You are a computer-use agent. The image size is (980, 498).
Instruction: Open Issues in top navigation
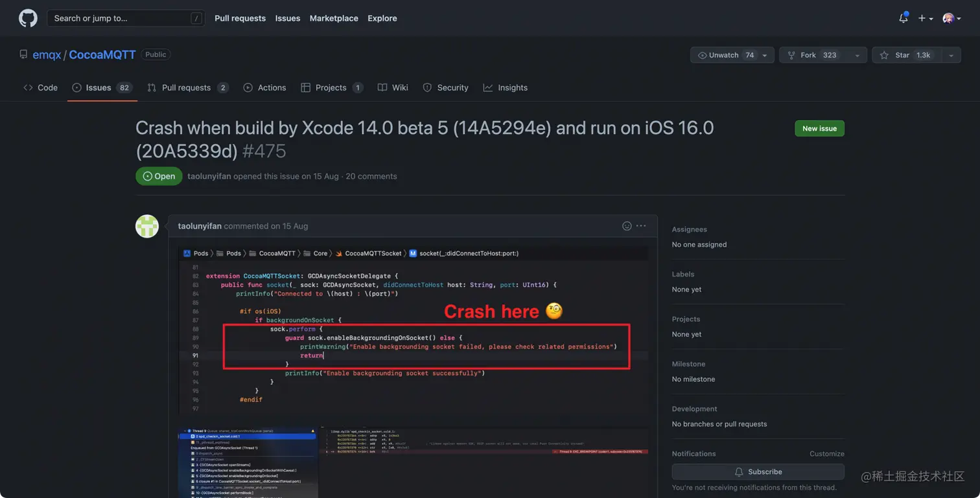[288, 18]
